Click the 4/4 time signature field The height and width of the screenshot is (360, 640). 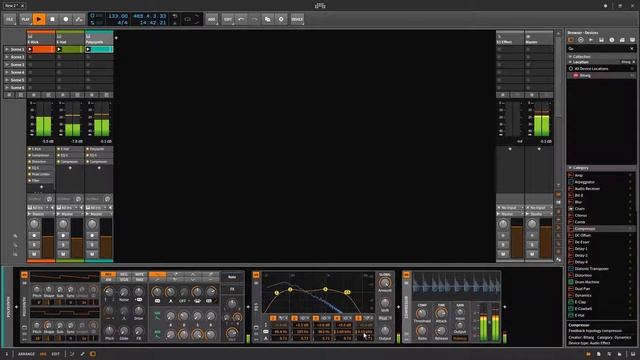tap(122, 22)
